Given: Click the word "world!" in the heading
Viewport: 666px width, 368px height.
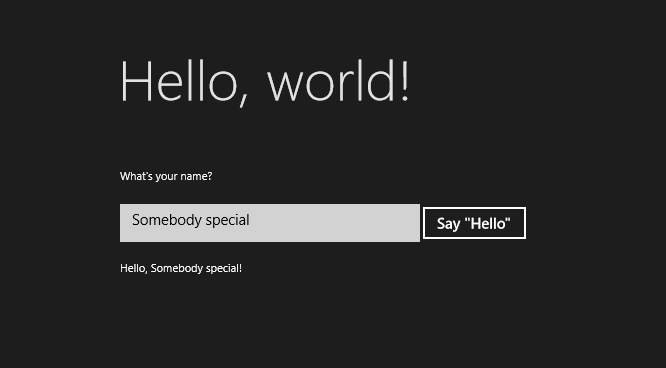Looking at the screenshot, I should pos(338,81).
